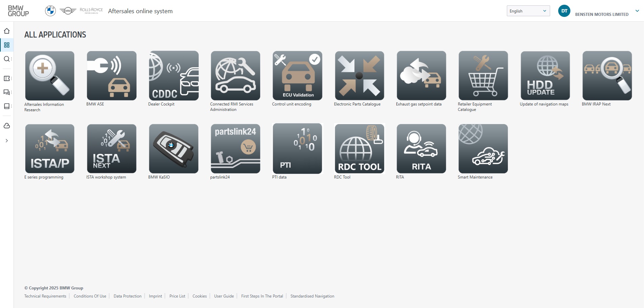Open ISTA Next workshop system icon
Viewport: 644px width, 308px height.
click(112, 149)
